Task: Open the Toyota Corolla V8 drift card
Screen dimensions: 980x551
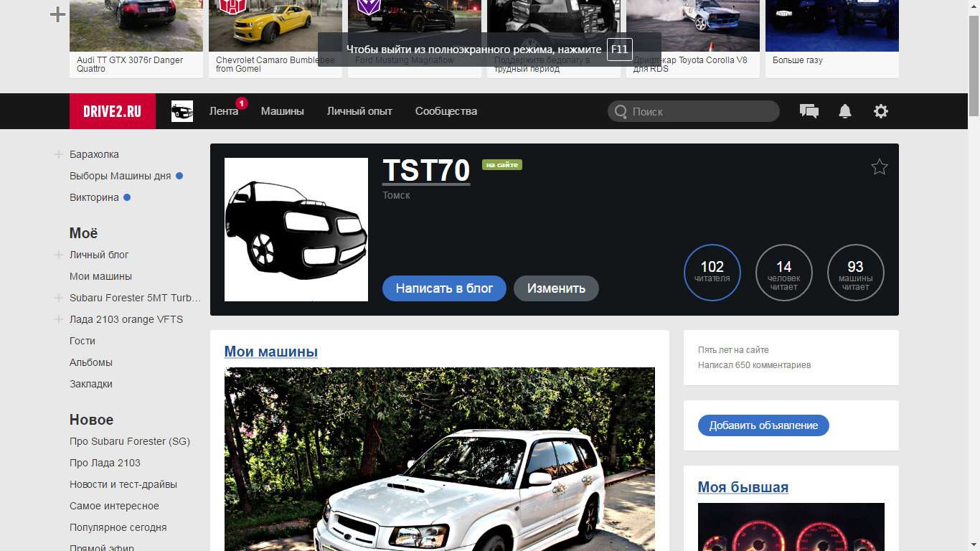Action: coord(693,39)
